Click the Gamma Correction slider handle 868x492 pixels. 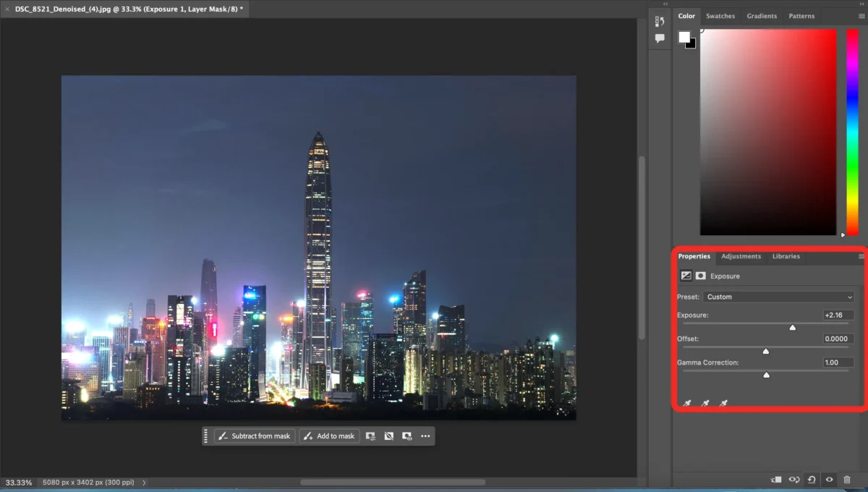(x=766, y=375)
